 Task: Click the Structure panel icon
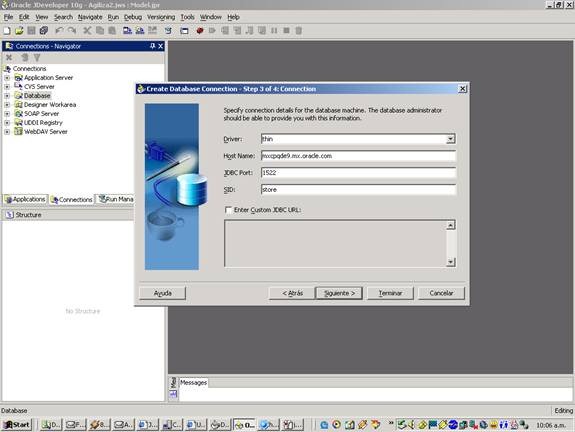10,215
